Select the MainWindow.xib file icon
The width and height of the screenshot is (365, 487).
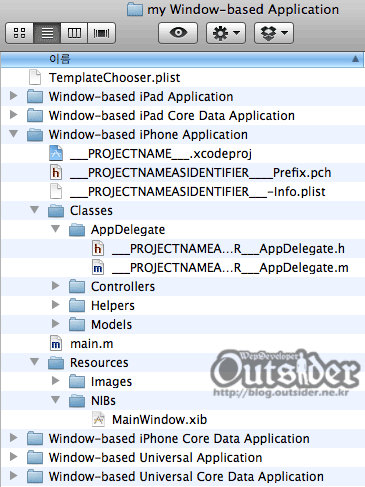[99, 419]
